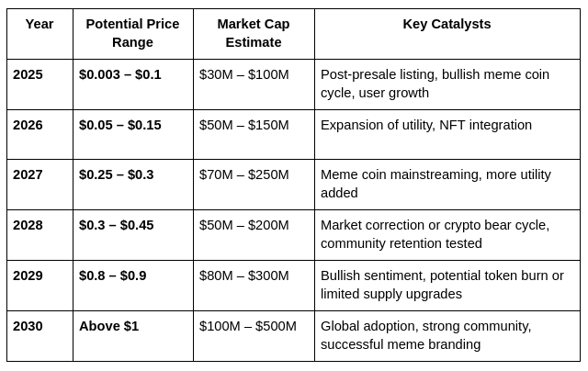This screenshot has height=371, width=588.
Task: Select the Expansion of utility, NFT integration cell
Action: pyautogui.click(x=426, y=125)
